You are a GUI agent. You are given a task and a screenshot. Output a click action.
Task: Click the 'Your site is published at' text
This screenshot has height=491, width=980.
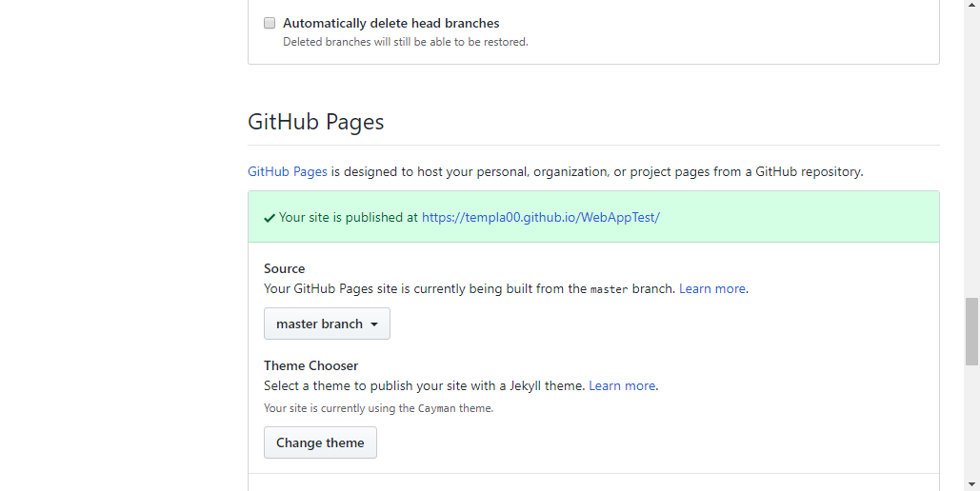coord(348,217)
